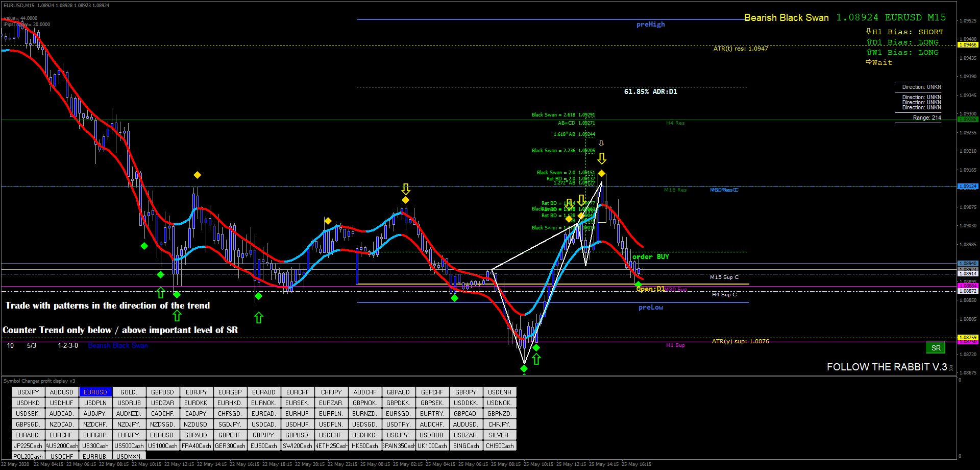980x470 pixels.
Task: Select the UK100Cash button
Action: point(432,445)
